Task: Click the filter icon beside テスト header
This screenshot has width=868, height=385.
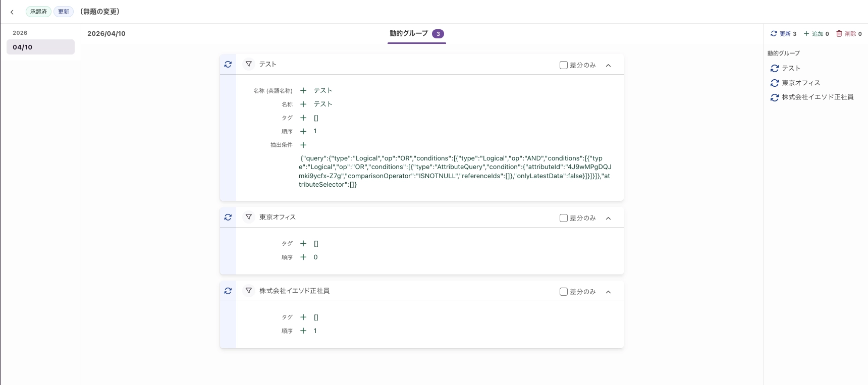Action: coord(249,64)
